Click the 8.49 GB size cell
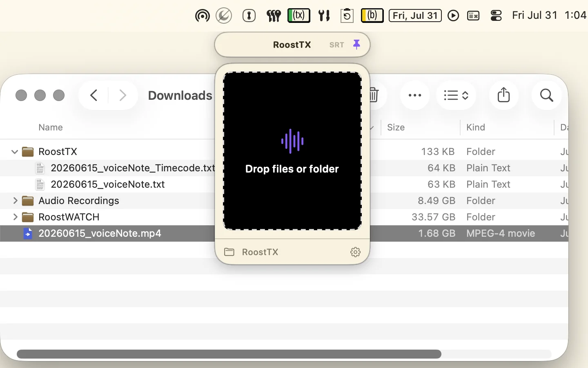Viewport: 588px width, 368px height. [436, 200]
